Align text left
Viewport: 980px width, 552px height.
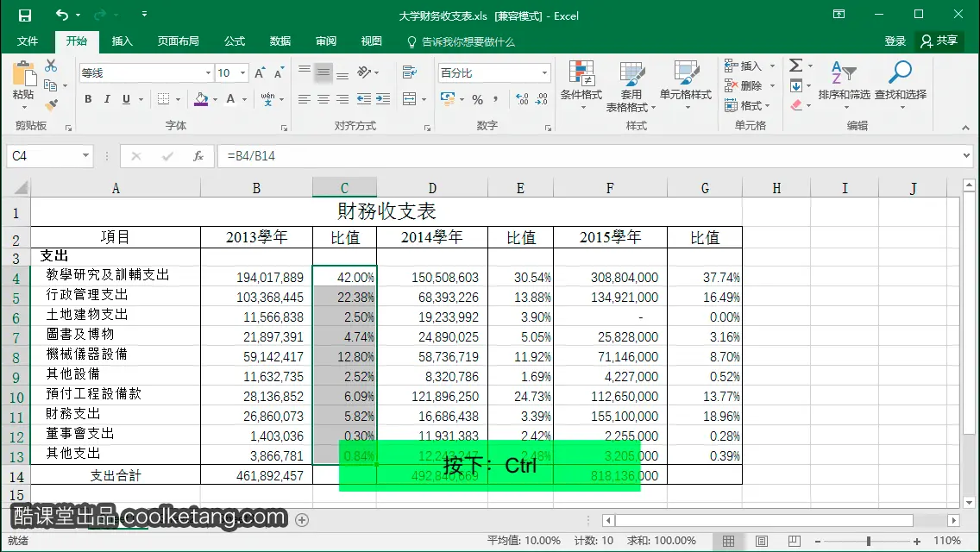(305, 99)
